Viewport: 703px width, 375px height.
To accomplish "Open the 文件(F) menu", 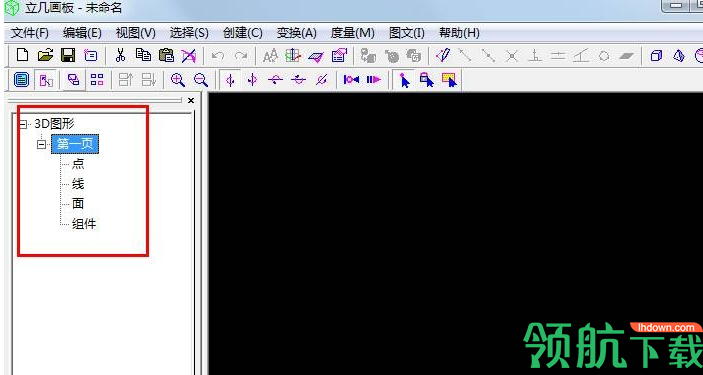I will click(30, 33).
